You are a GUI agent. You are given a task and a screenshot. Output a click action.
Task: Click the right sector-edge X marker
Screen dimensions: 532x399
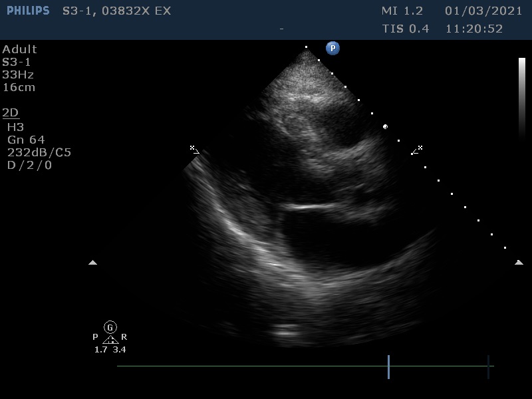pos(418,149)
